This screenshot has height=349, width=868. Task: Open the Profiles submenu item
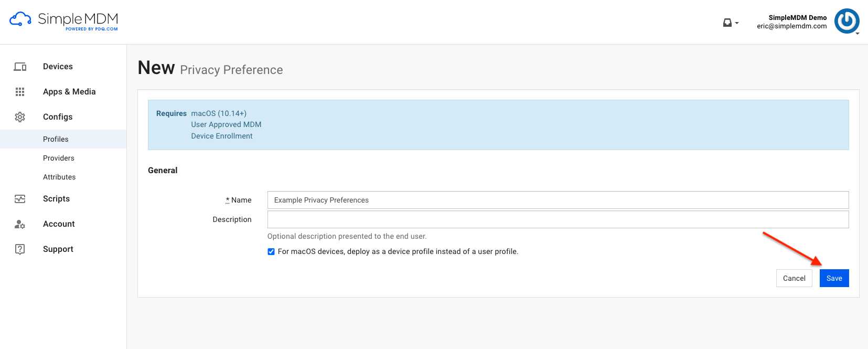pos(56,139)
